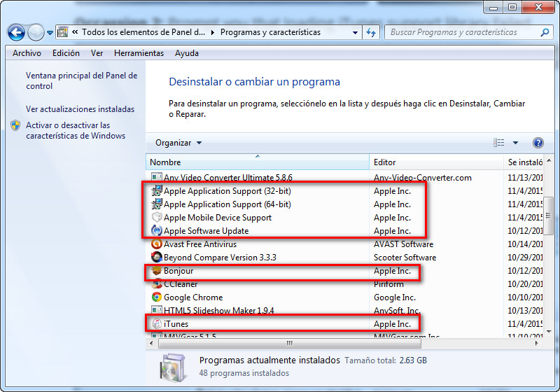The height and width of the screenshot is (392, 560).
Task: Select the Apple Application Support (32-bit) name
Action: click(227, 191)
